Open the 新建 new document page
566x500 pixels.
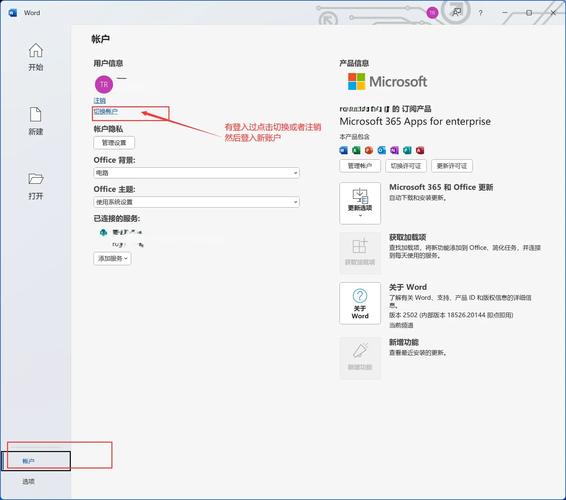(35, 121)
